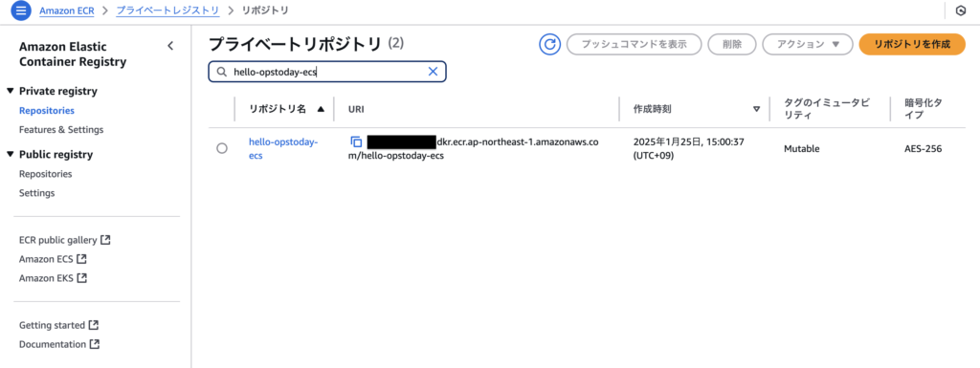The height and width of the screenshot is (368, 980).
Task: Click プライベートレジストリ breadcrumb
Action: coord(167,11)
